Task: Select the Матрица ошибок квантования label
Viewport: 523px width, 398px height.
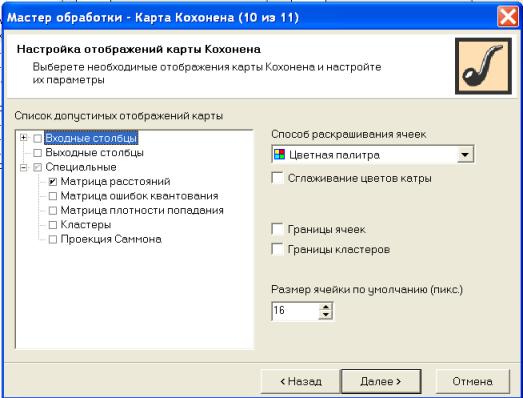Action: coord(139,196)
